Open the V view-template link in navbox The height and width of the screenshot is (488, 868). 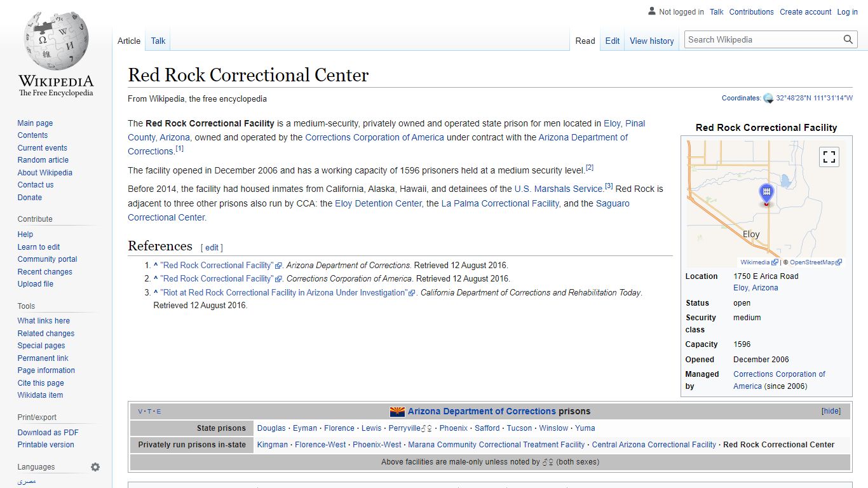(140, 412)
